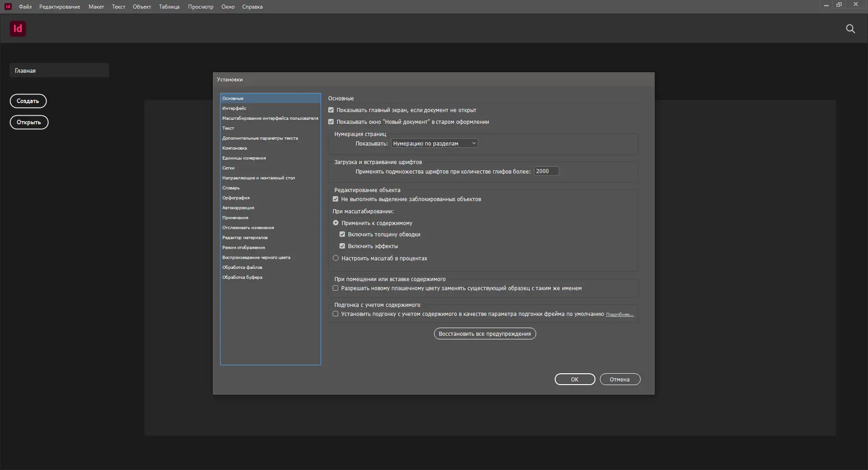The image size is (868, 470).
Task: Open the "Окно" menu
Action: pos(228,6)
